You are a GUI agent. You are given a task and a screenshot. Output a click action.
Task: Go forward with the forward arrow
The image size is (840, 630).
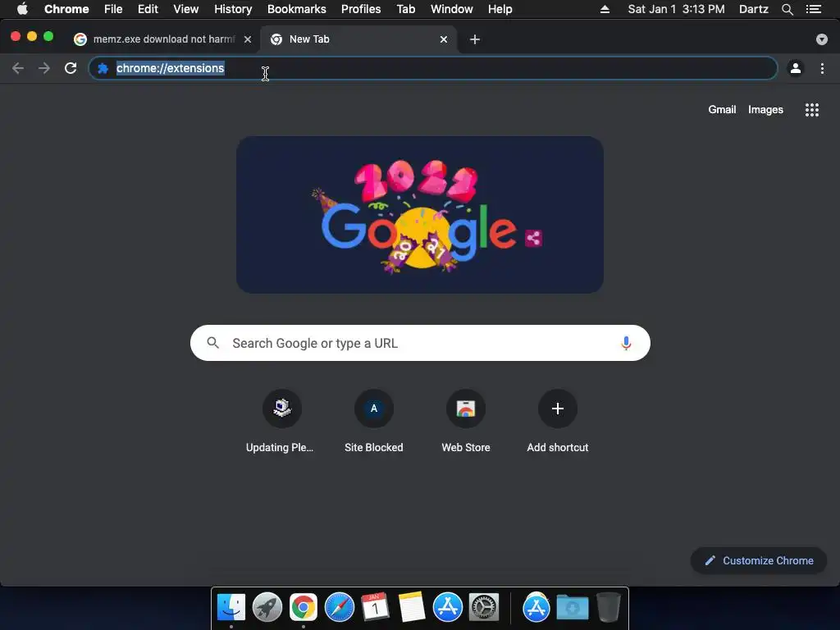(x=44, y=68)
